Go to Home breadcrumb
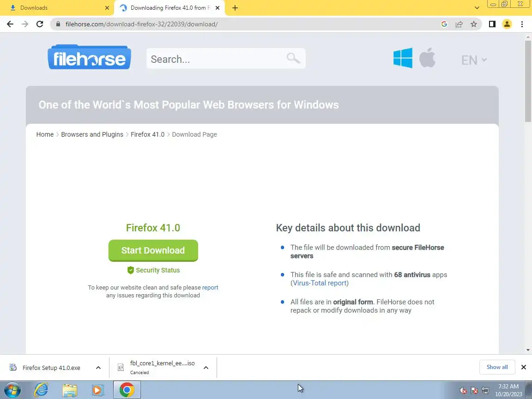Viewport: 532px width, 399px height. pyautogui.click(x=45, y=134)
